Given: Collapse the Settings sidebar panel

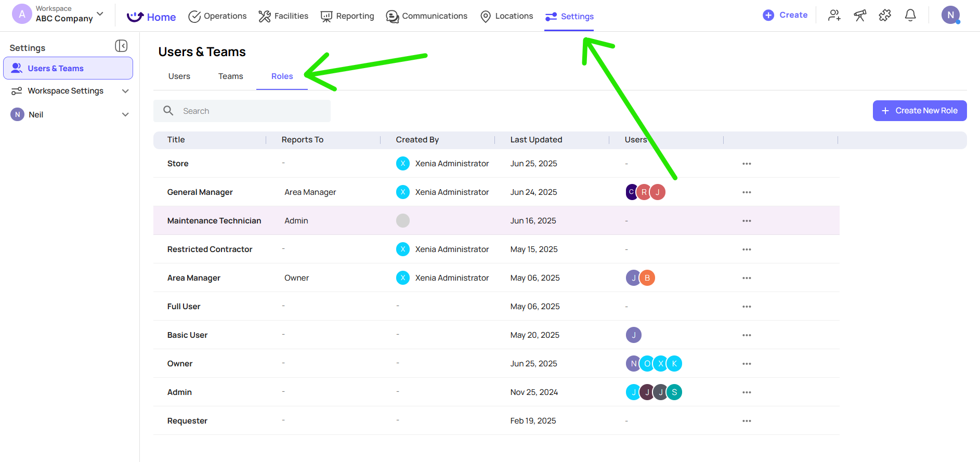Looking at the screenshot, I should click(121, 46).
